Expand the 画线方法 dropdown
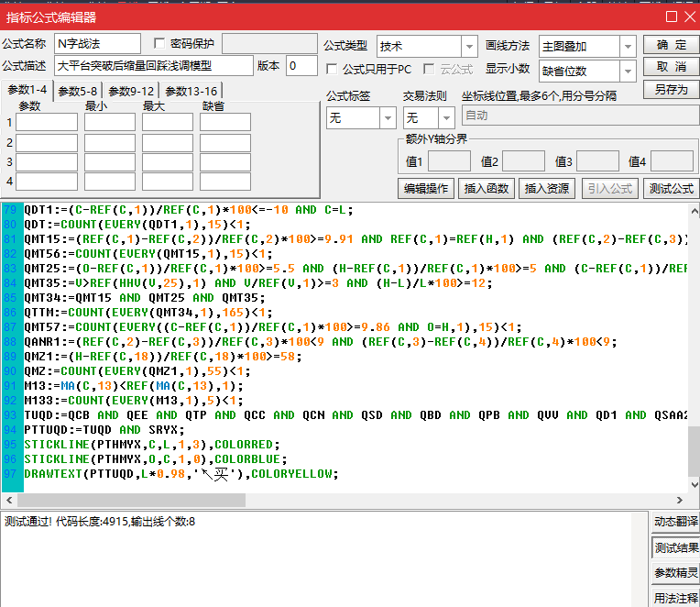 (x=627, y=46)
